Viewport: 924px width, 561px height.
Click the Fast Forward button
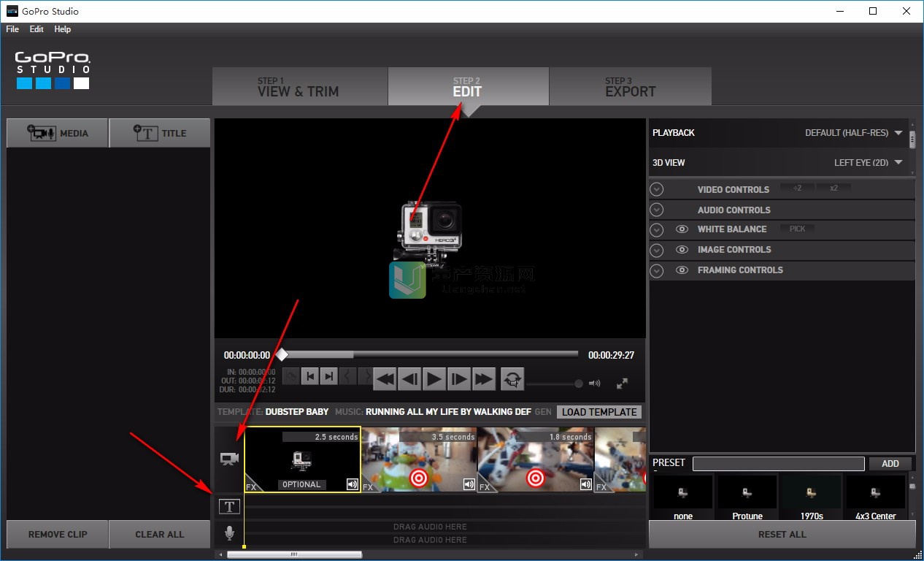[483, 378]
